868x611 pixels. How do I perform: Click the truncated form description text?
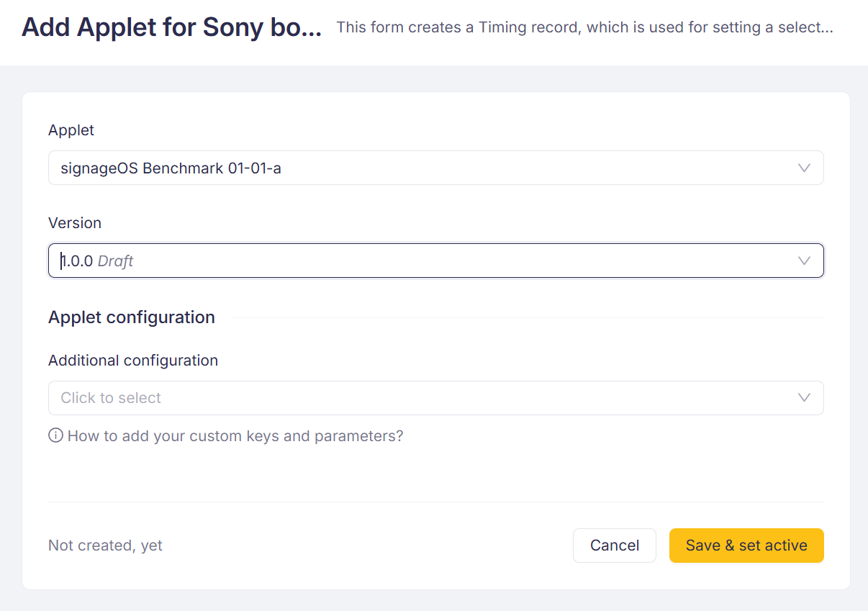(584, 28)
